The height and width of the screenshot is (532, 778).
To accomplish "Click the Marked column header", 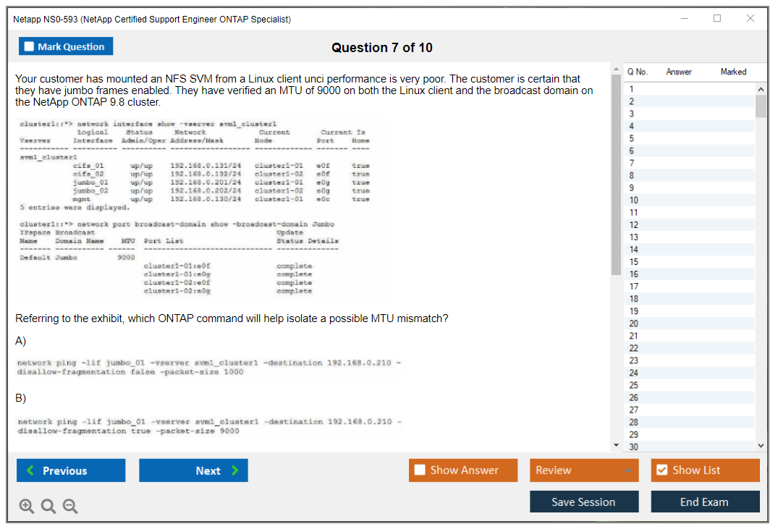I will (733, 72).
